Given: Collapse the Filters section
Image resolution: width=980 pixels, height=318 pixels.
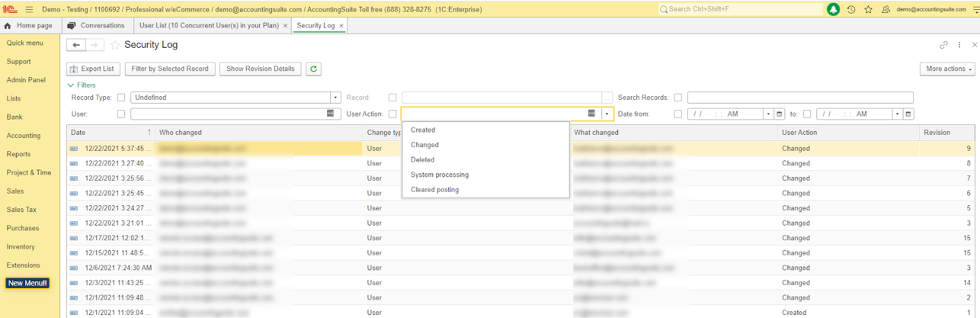Looking at the screenshot, I should coord(81,85).
